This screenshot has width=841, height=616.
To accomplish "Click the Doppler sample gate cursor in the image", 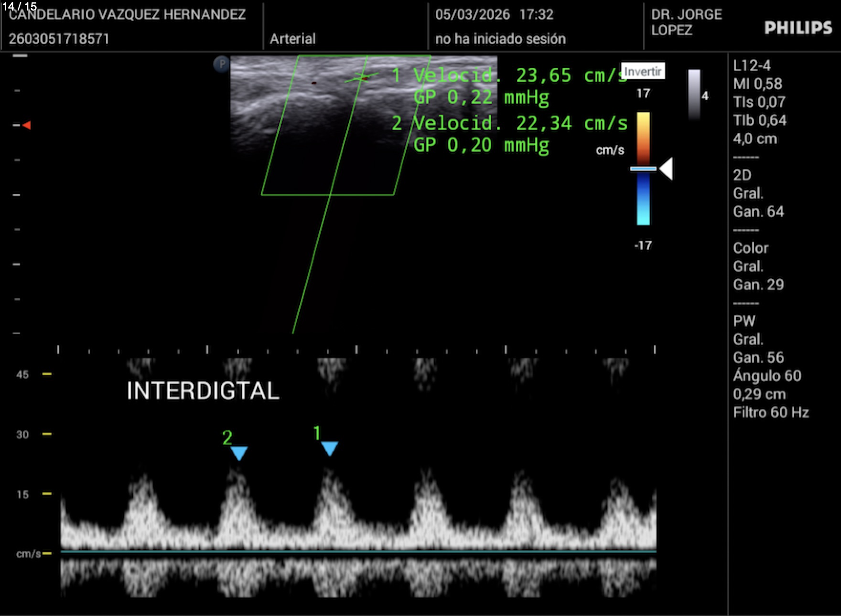I will (363, 77).
